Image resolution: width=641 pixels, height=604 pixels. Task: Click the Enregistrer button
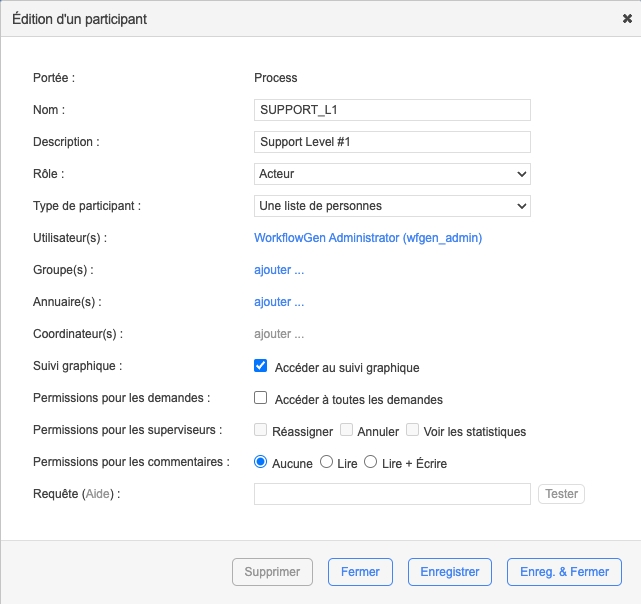coord(449,572)
